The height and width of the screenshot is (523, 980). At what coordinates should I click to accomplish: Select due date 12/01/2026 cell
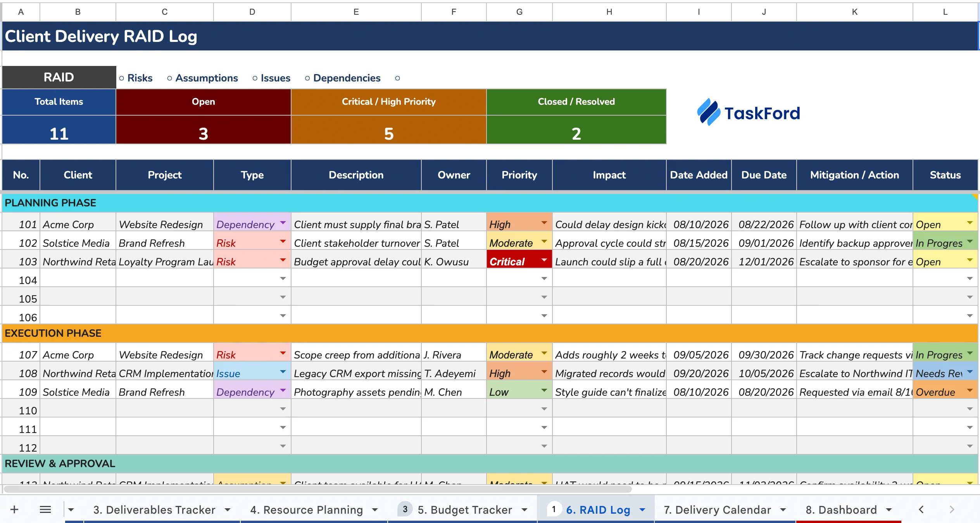pyautogui.click(x=764, y=260)
